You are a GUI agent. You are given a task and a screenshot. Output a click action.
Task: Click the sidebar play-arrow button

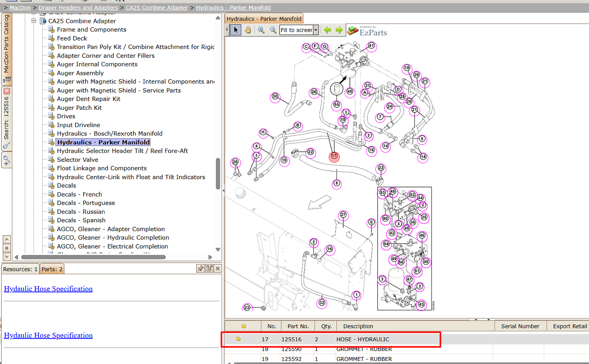[7, 248]
